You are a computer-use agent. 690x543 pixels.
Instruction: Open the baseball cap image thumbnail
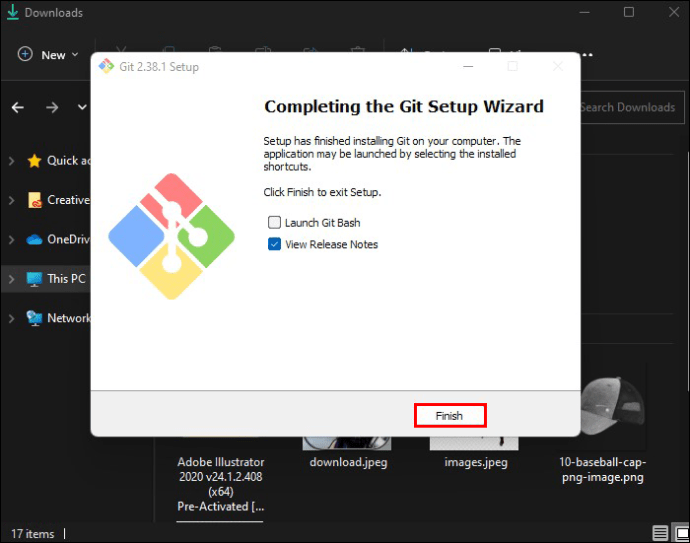[613, 406]
